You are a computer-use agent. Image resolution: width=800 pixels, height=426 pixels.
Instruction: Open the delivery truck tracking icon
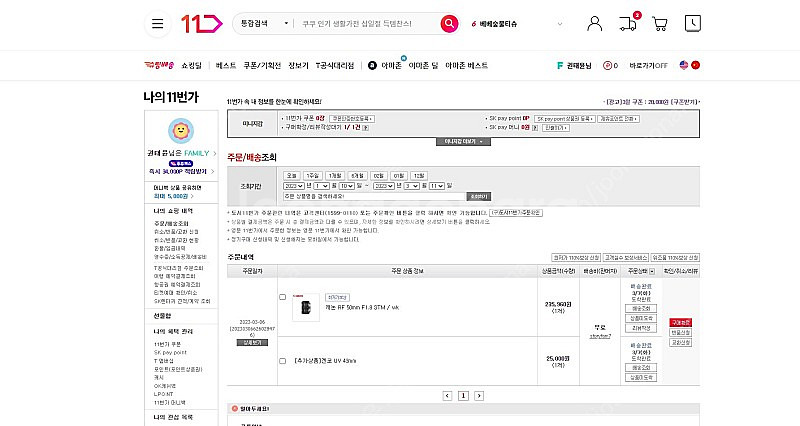point(628,23)
